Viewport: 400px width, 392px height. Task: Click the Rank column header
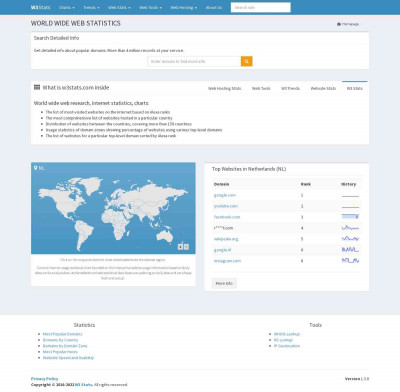tap(306, 184)
